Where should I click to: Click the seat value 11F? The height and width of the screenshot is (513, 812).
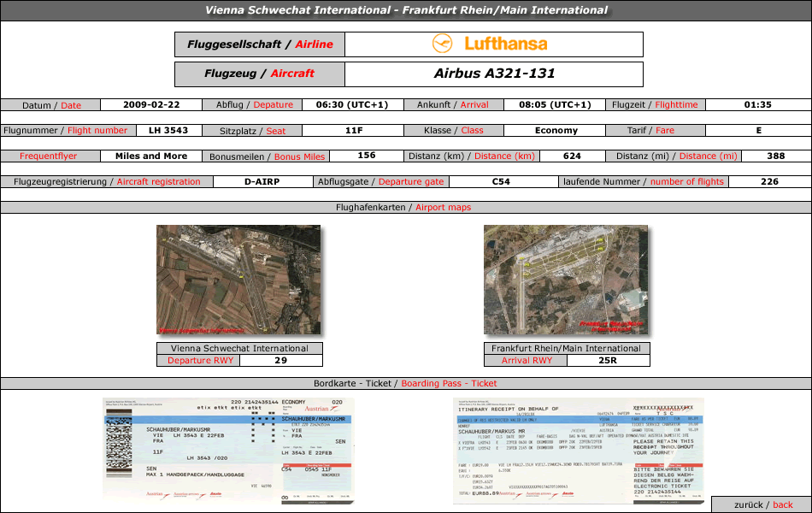354,131
